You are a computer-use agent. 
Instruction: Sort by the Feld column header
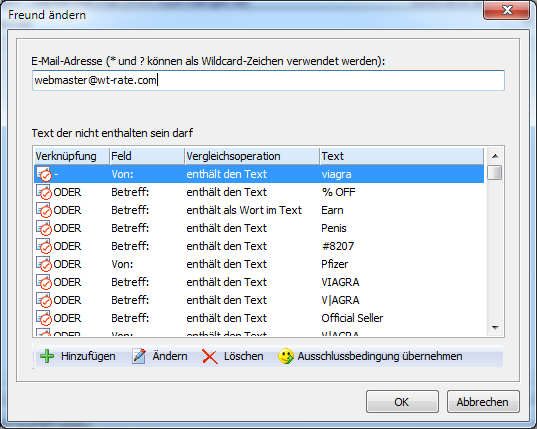click(x=147, y=156)
